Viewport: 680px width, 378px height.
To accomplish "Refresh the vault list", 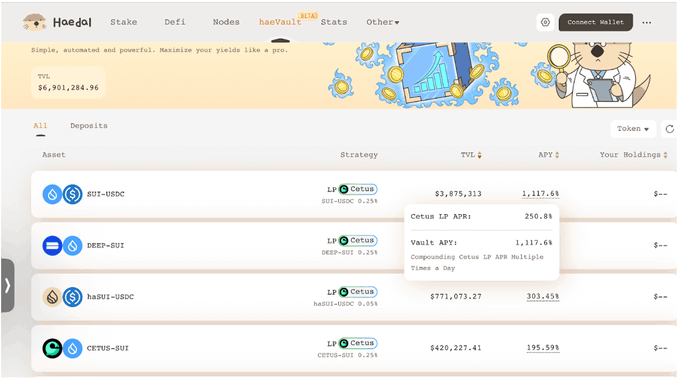I will click(670, 129).
